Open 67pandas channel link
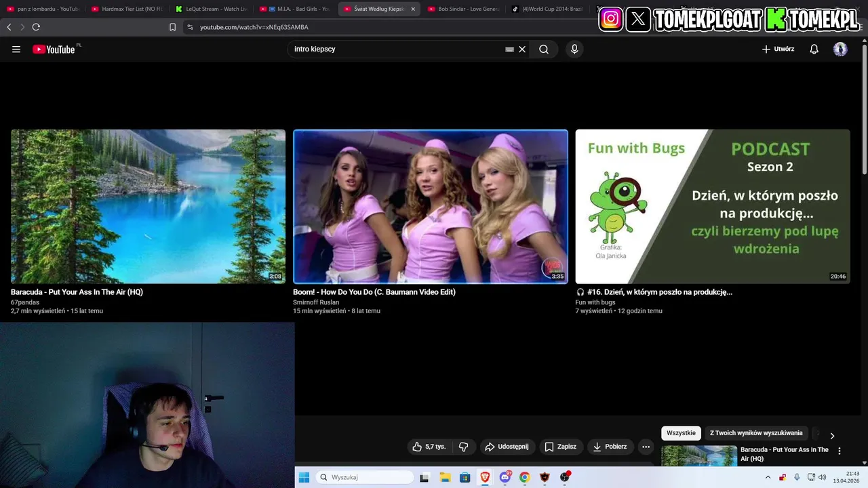Image resolution: width=868 pixels, height=488 pixels. pyautogui.click(x=25, y=302)
